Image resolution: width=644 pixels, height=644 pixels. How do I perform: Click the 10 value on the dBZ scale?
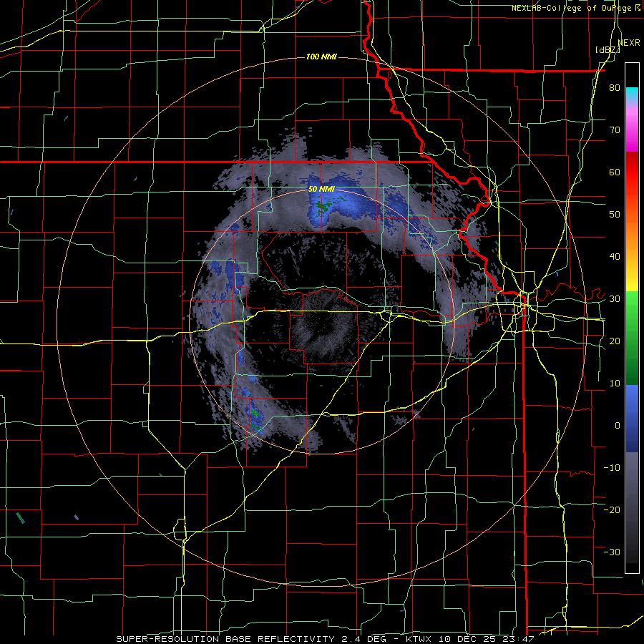[615, 384]
